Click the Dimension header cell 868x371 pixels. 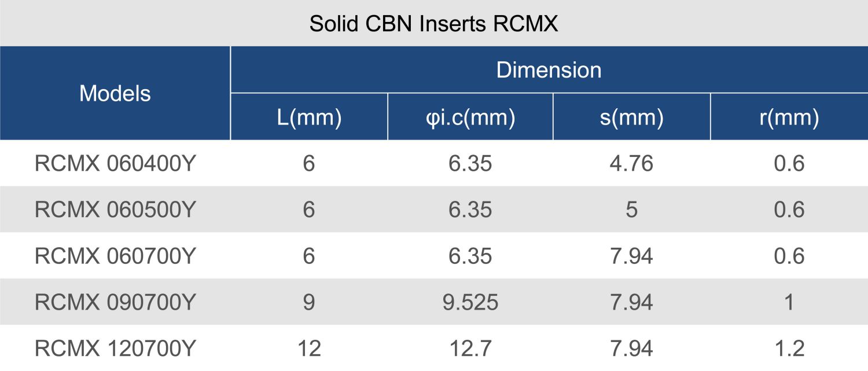[549, 70]
